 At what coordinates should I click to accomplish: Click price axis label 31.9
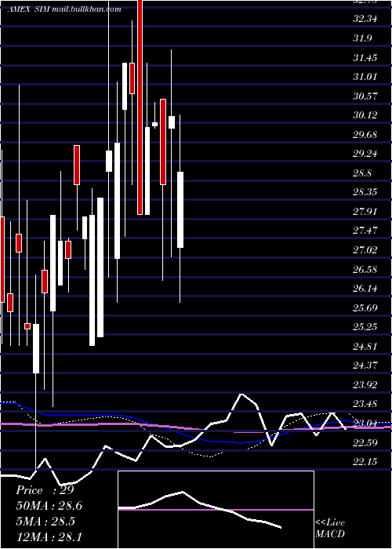click(x=362, y=38)
